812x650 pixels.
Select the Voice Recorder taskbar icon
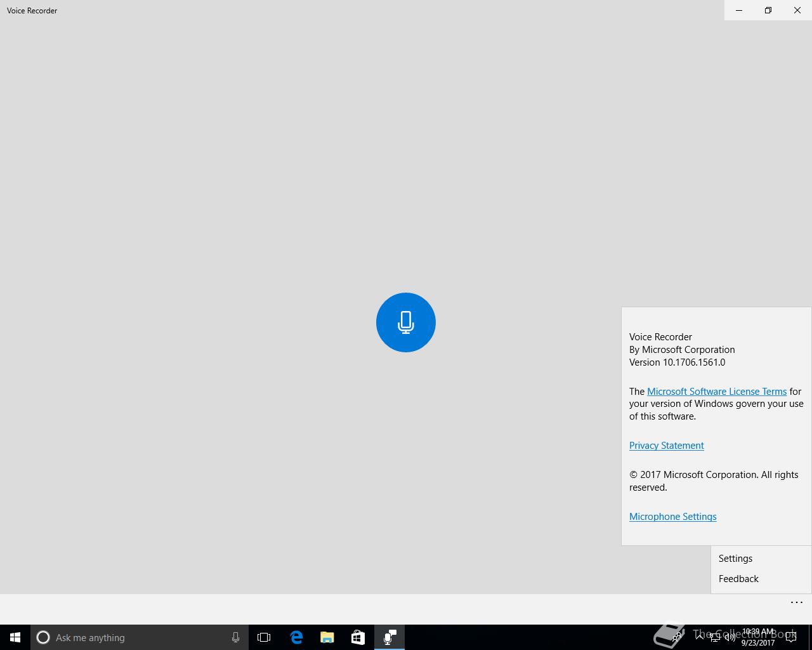point(390,637)
